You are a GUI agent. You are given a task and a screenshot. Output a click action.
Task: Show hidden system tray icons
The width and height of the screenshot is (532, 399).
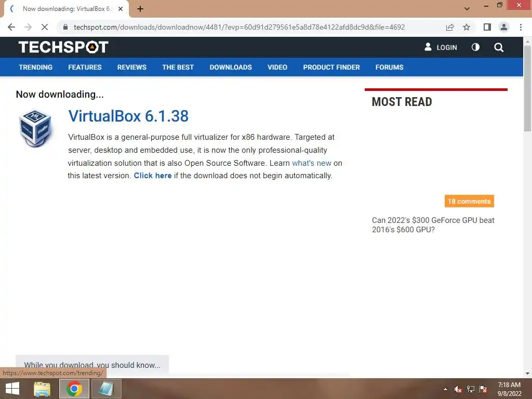point(445,389)
